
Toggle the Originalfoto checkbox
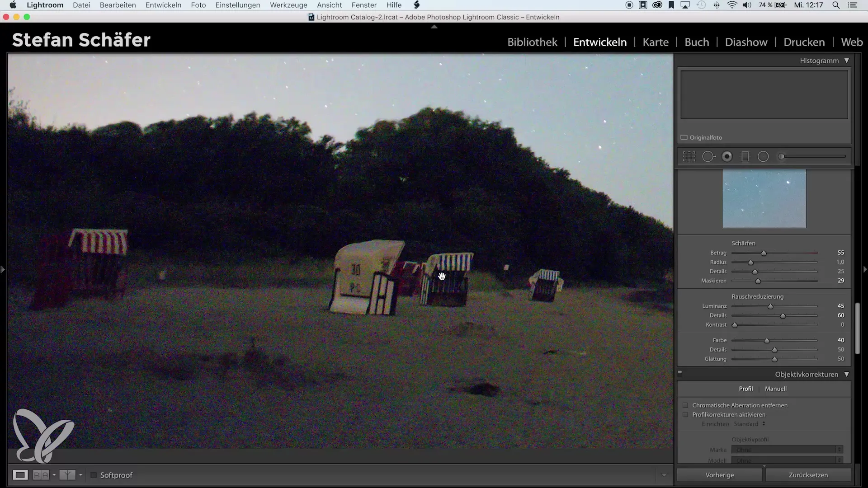coord(684,137)
